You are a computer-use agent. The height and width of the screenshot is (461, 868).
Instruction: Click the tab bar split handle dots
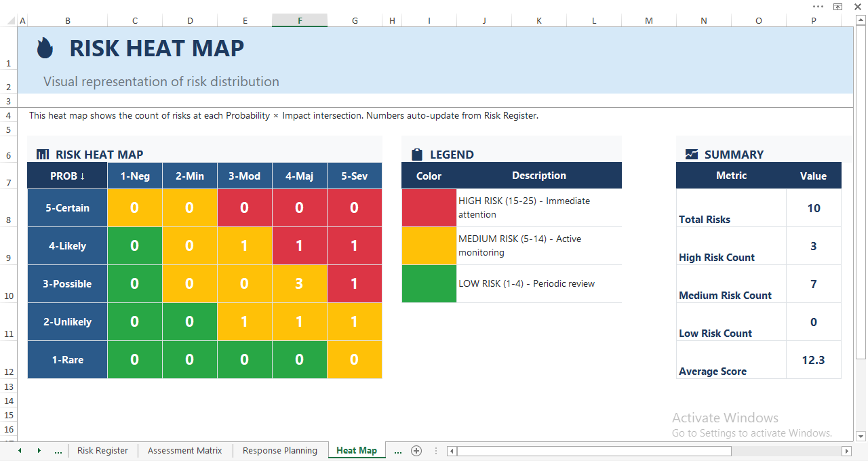pos(435,451)
